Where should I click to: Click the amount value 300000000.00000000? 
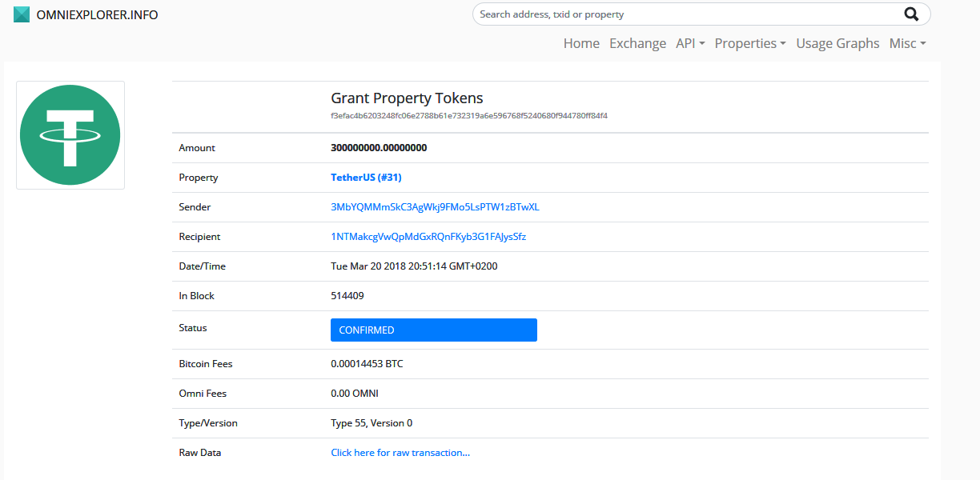tap(379, 148)
